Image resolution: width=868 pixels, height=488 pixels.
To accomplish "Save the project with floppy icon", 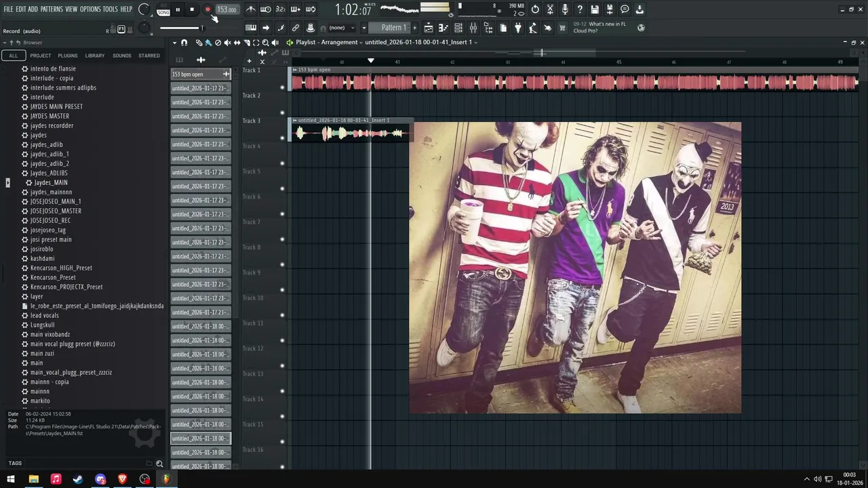I will pos(595,9).
